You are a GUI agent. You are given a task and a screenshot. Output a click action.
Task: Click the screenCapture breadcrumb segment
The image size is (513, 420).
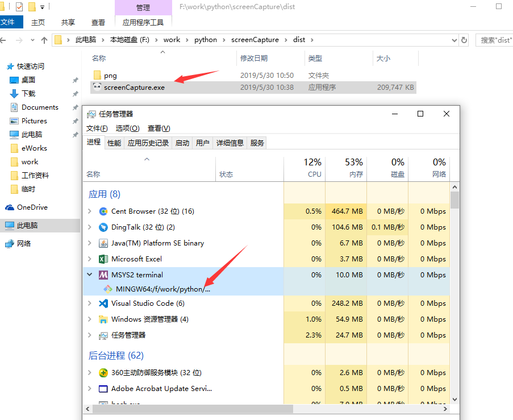click(255, 40)
